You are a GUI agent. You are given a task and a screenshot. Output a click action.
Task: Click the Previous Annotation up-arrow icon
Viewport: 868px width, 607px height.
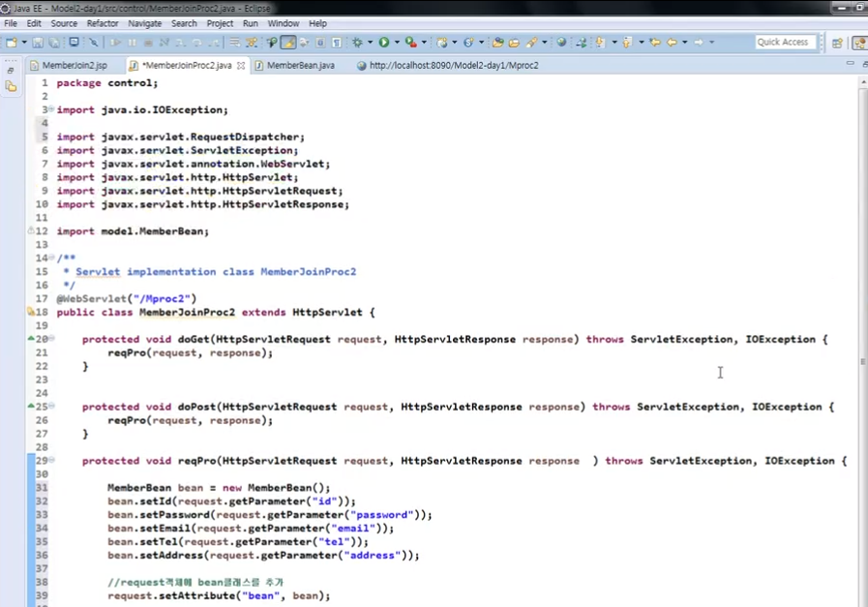pyautogui.click(x=627, y=42)
